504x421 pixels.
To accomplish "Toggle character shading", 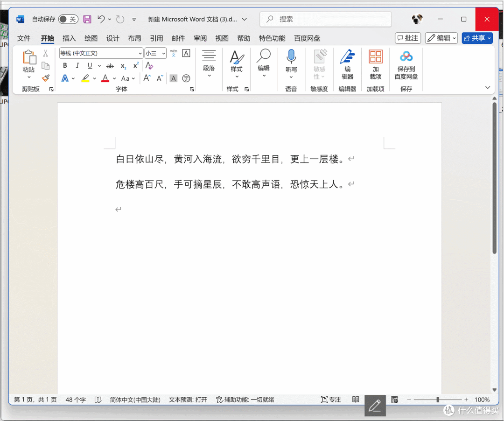I will coord(174,78).
